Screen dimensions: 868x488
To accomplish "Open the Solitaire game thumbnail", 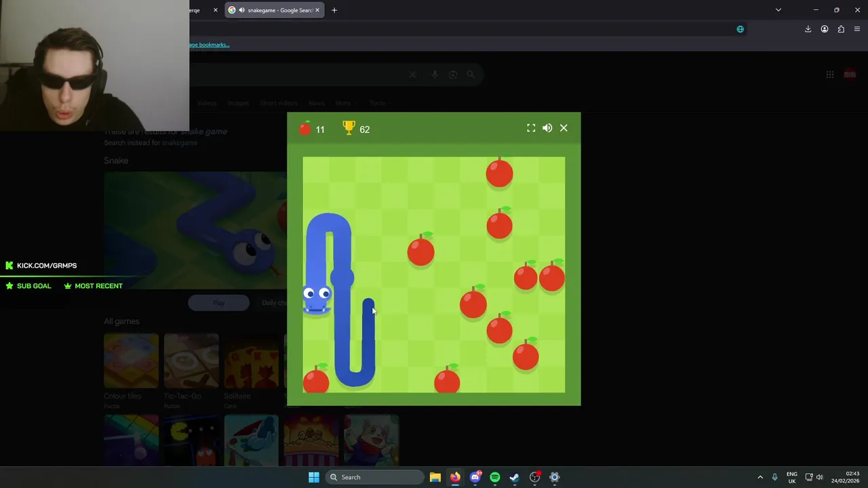I will (x=251, y=361).
